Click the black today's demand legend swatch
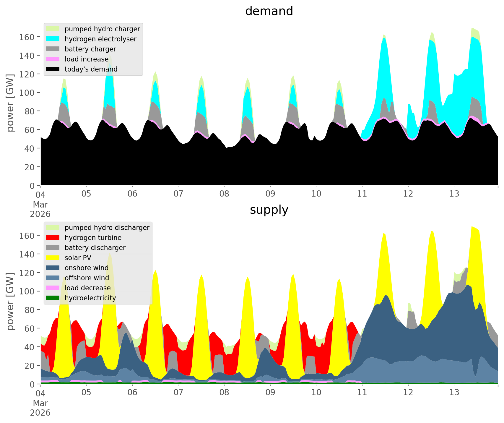Viewport: 504px width, 423px height. pyautogui.click(x=53, y=69)
